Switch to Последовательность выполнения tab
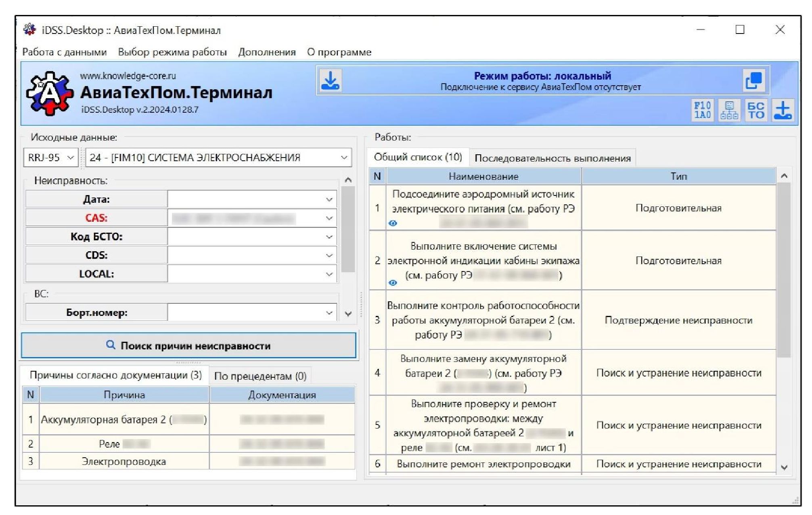The image size is (812, 515). [x=552, y=158]
